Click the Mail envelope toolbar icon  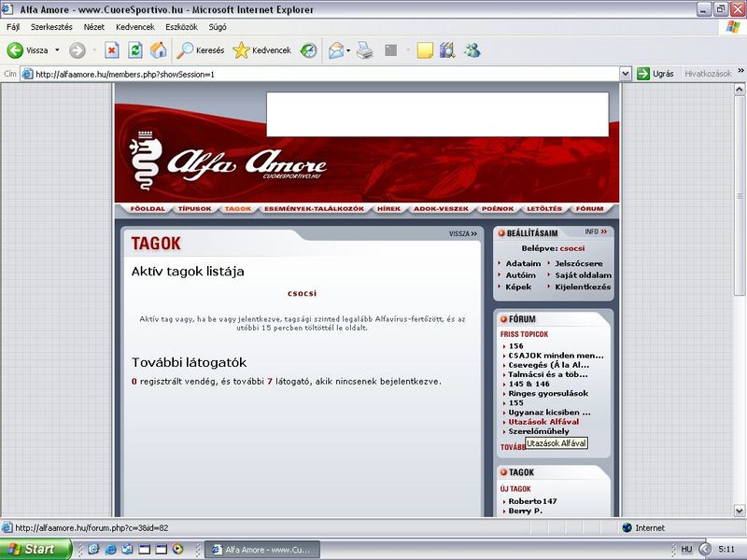[x=335, y=50]
